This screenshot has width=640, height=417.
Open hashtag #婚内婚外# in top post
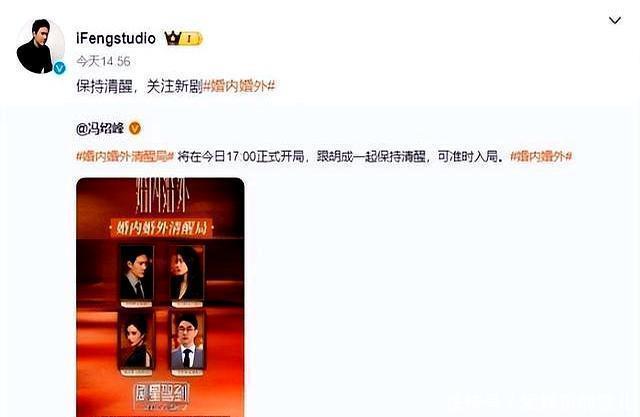[239, 86]
